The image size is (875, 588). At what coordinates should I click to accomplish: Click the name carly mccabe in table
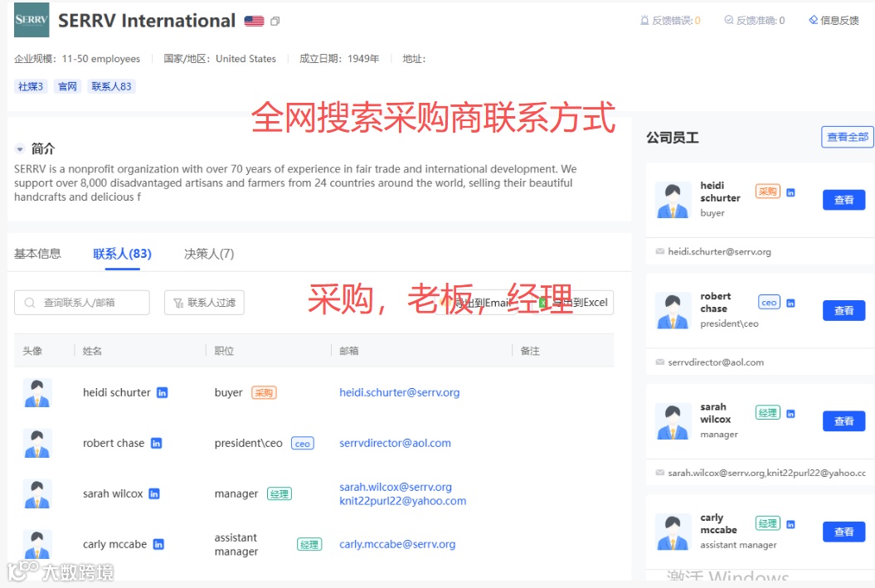[115, 545]
